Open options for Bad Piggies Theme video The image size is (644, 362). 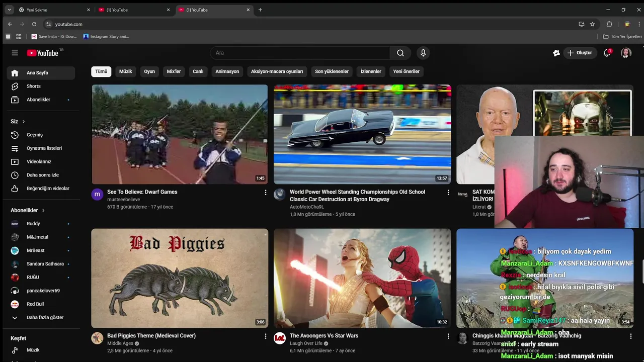click(x=266, y=336)
